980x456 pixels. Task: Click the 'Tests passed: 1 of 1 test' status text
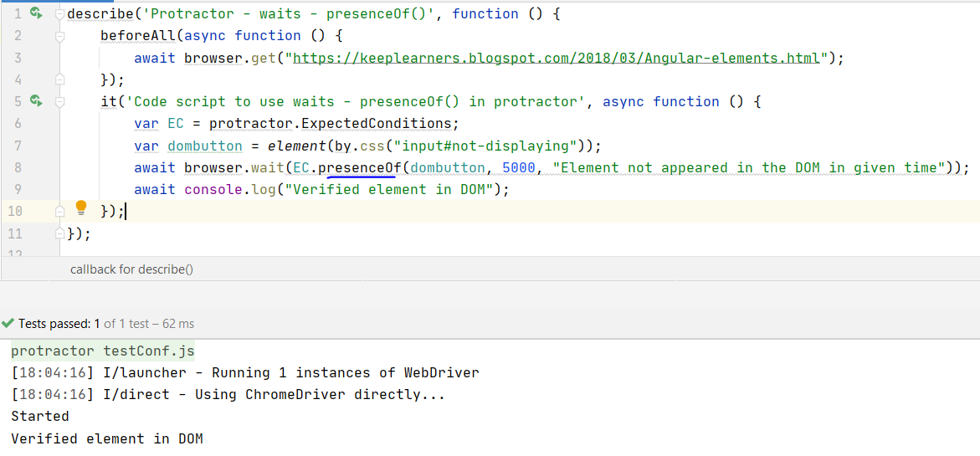[106, 324]
